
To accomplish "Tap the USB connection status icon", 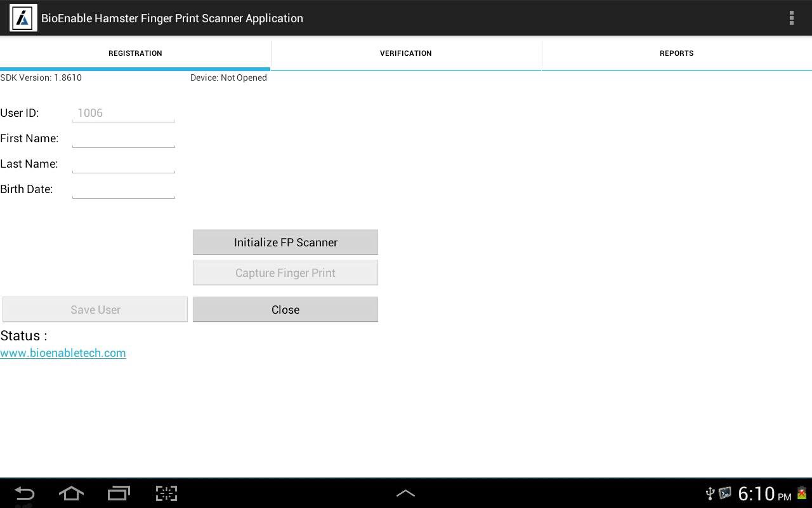I will [710, 493].
